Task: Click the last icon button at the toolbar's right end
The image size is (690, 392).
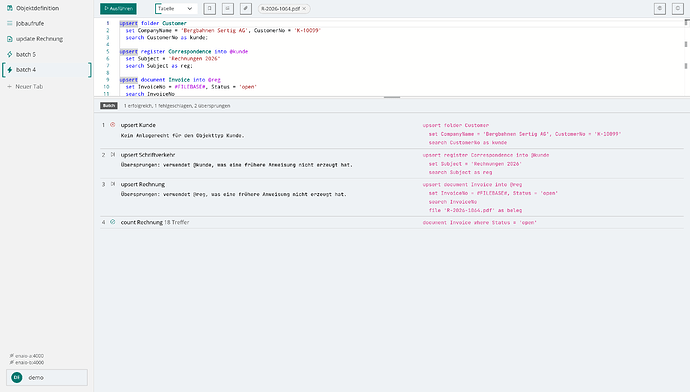Action: (x=678, y=8)
